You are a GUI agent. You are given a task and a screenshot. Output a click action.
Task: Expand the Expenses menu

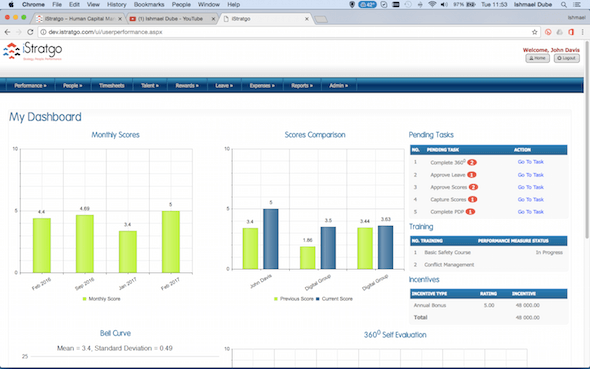tap(262, 86)
